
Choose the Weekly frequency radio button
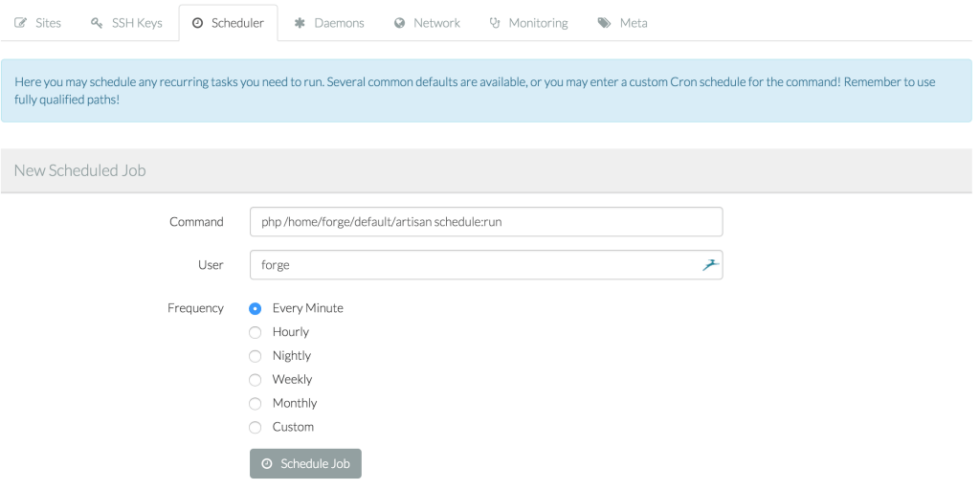tap(255, 380)
